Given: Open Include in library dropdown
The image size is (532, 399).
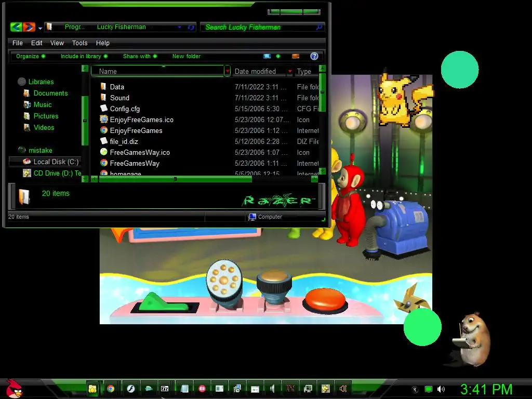Looking at the screenshot, I should click(84, 56).
